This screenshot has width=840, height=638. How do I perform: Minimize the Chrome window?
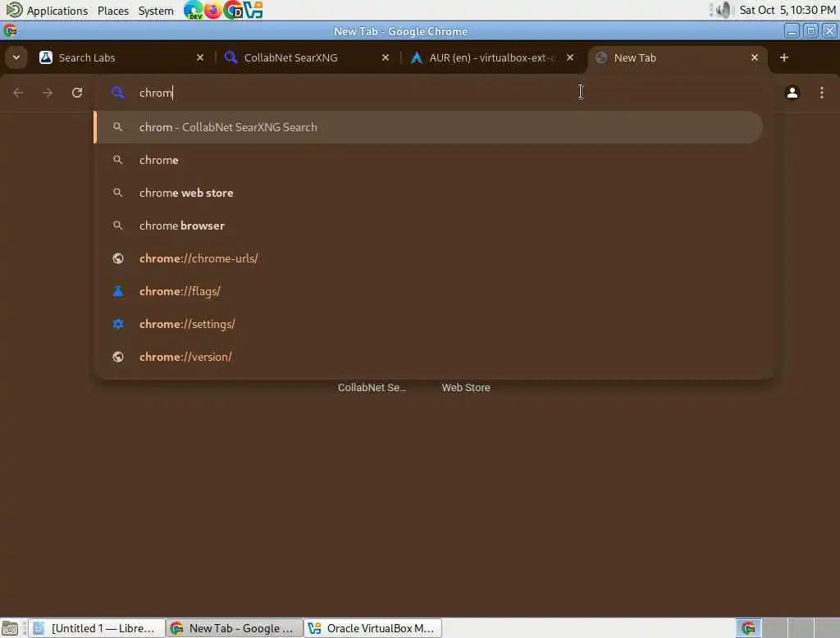click(792, 31)
